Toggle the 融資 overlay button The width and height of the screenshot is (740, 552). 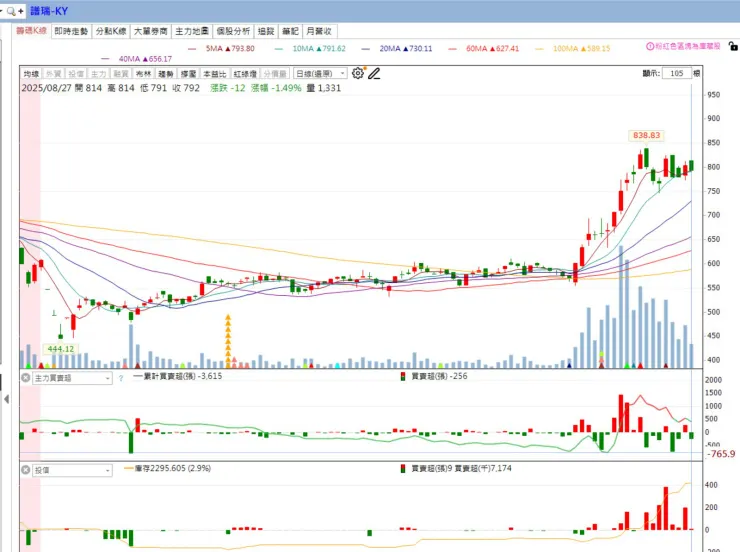[121, 74]
